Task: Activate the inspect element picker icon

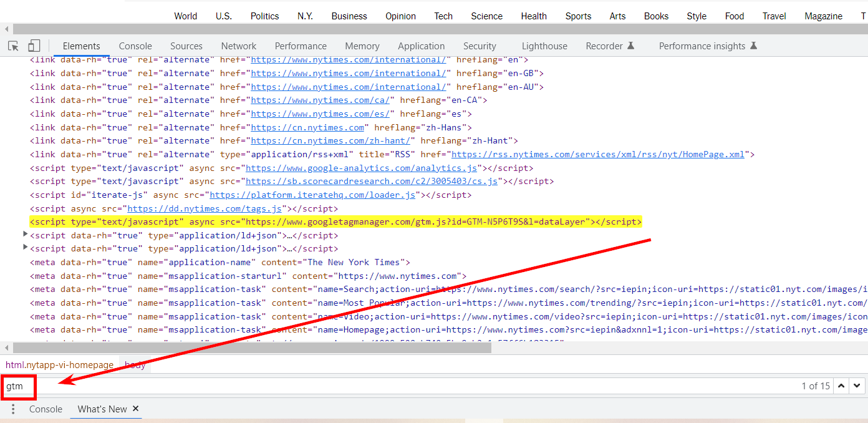Action: [13, 46]
